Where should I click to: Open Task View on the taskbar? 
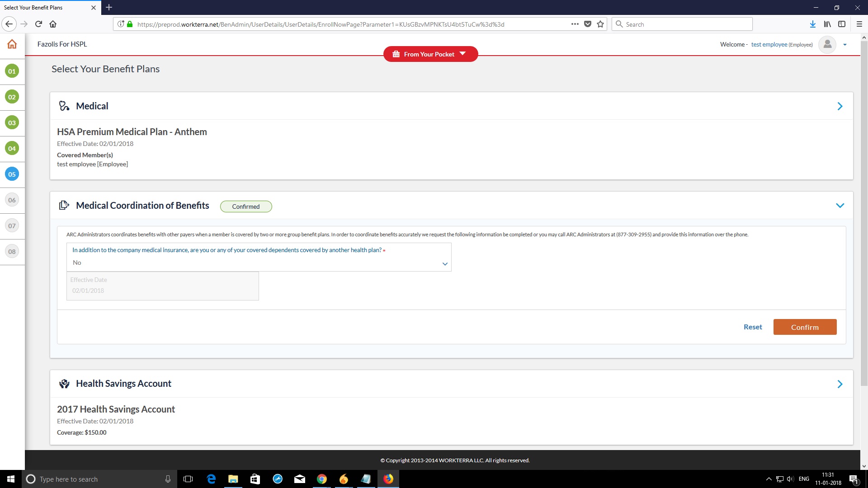188,479
